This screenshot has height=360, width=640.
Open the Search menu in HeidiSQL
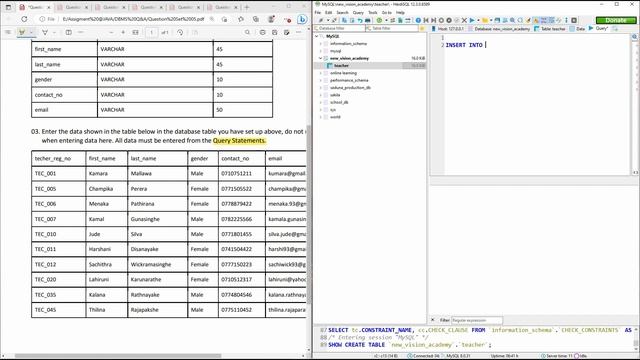(x=342, y=13)
